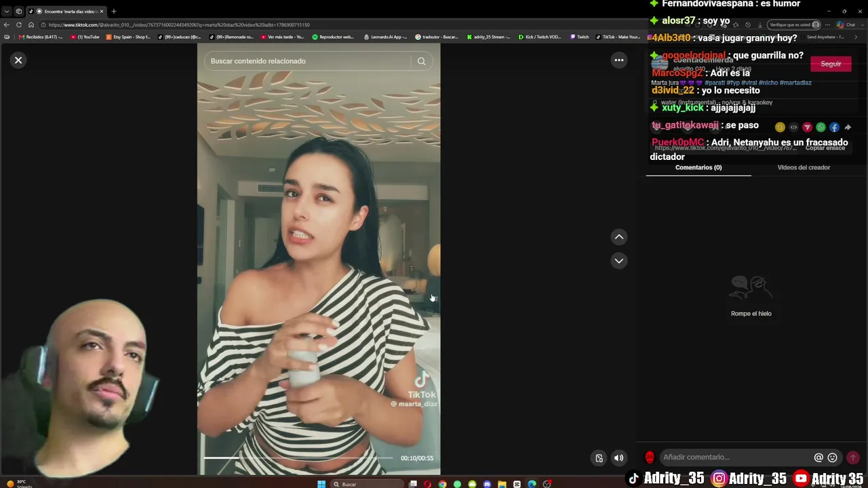Open CapCut from the taskbar
The height and width of the screenshot is (488, 868).
517,484
